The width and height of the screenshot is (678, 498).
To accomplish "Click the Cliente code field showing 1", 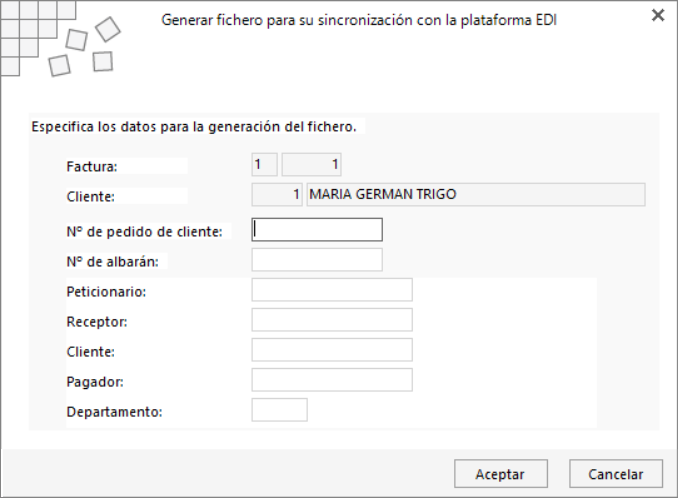I will [x=277, y=195].
